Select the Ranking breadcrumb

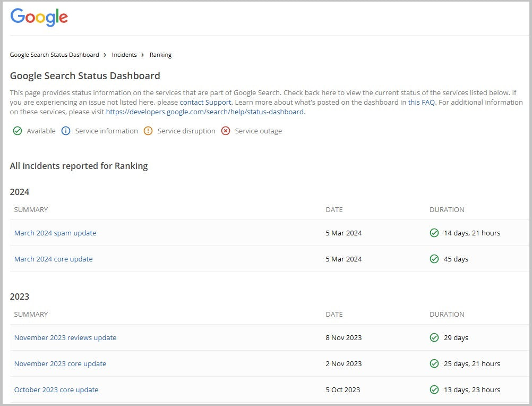tap(160, 55)
